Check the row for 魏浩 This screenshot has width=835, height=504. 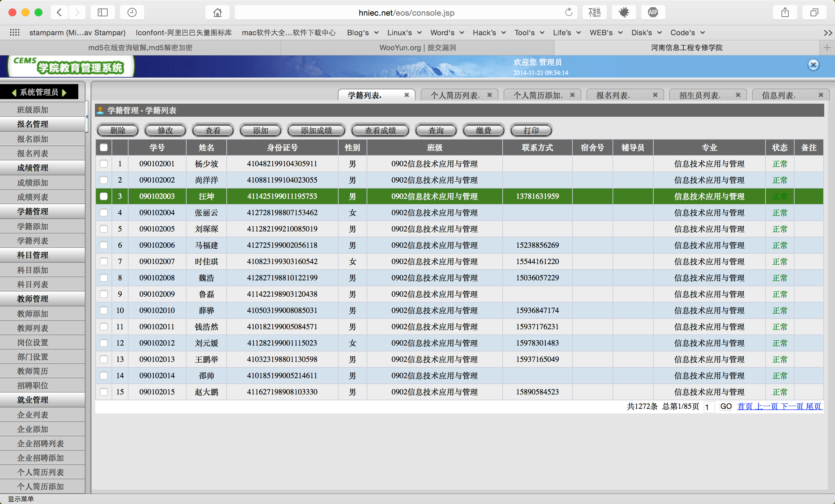click(x=104, y=277)
